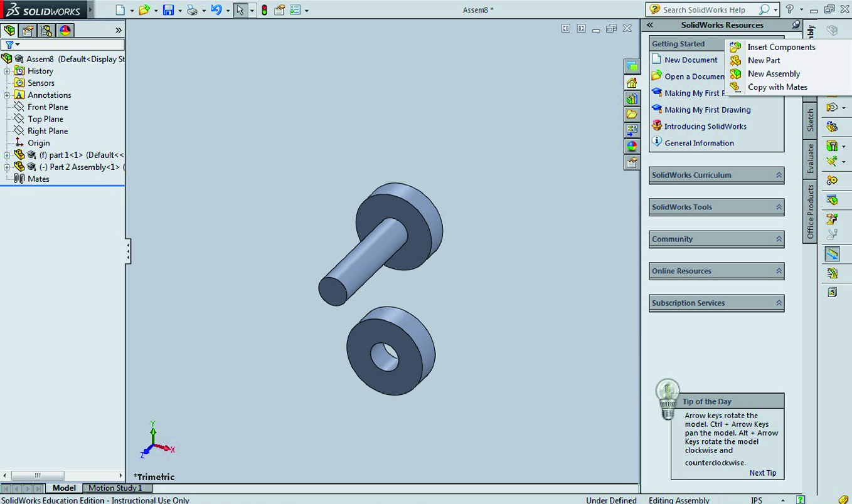Click the New Document link

tap(691, 60)
